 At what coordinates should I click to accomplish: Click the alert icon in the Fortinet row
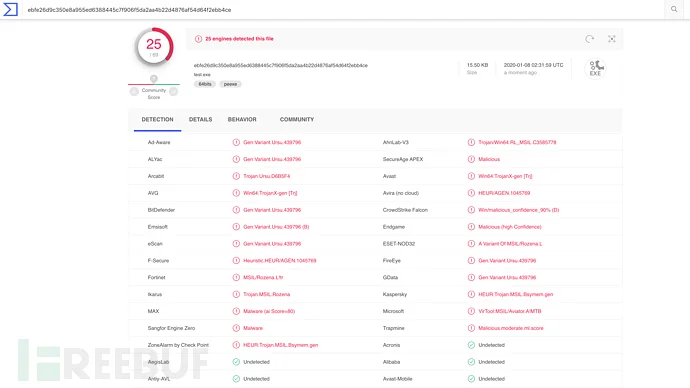click(x=236, y=278)
